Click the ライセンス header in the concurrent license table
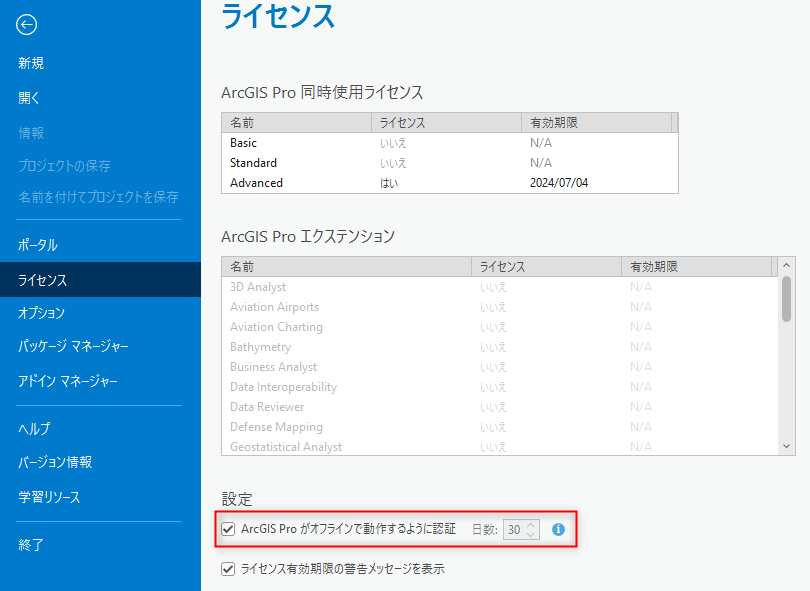Image resolution: width=810 pixels, height=591 pixels. point(446,123)
